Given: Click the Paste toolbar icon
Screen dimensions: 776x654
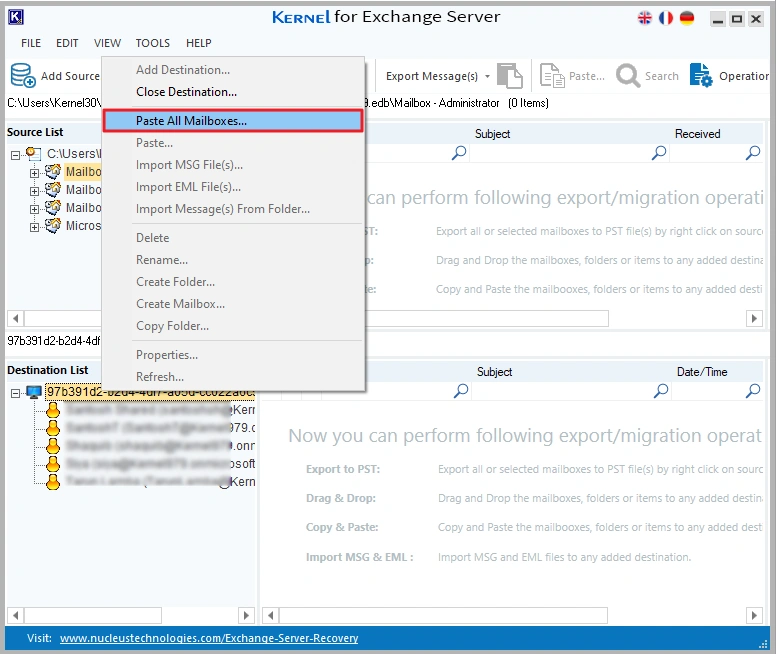Looking at the screenshot, I should pyautogui.click(x=552, y=76).
